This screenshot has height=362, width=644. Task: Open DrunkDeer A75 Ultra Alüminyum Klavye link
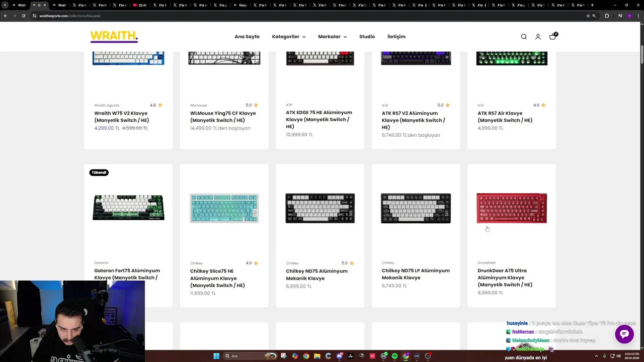tap(505, 278)
